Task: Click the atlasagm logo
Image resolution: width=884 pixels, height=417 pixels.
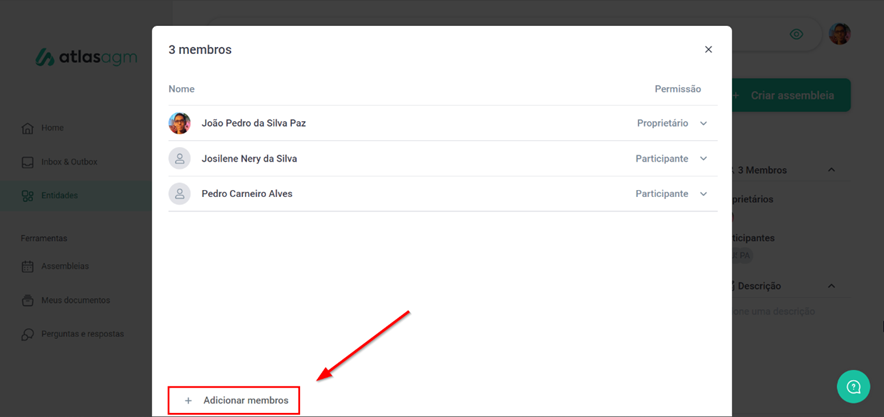Action: 84,58
